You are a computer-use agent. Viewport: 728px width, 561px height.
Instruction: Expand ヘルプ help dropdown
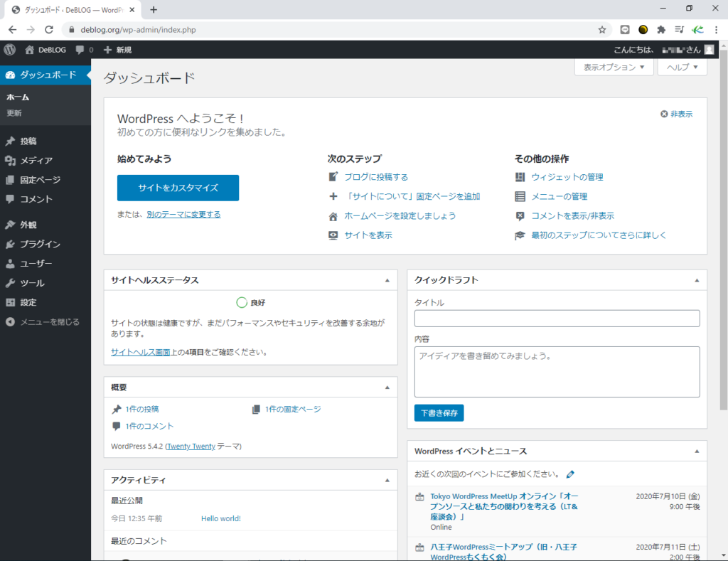pos(682,68)
